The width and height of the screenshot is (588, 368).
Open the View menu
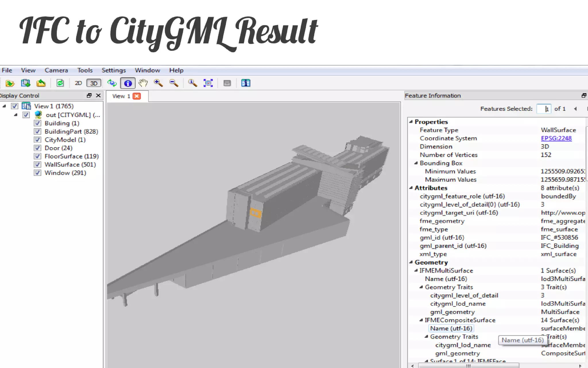tap(28, 70)
